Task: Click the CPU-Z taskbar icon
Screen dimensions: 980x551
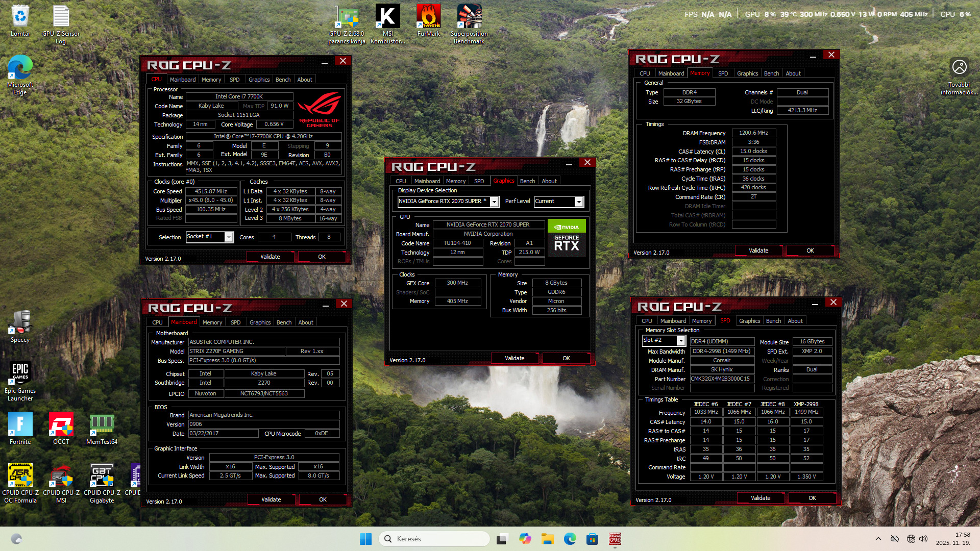Action: point(615,539)
